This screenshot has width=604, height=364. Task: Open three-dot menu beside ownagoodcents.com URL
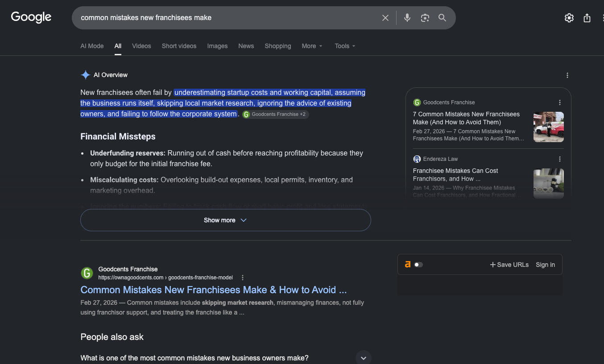[243, 278]
